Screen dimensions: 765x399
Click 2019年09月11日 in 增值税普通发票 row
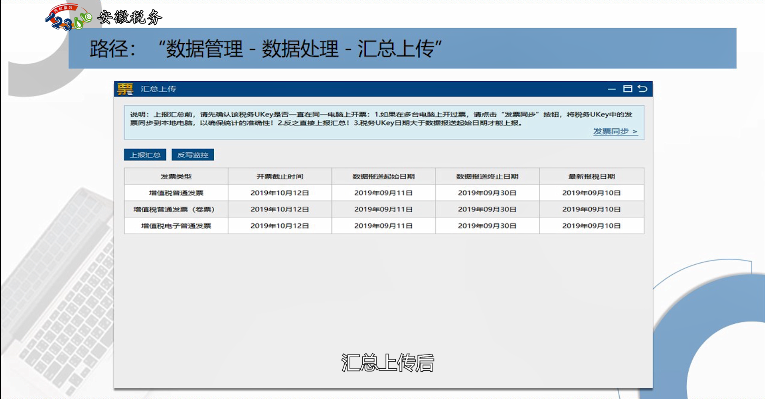[383, 193]
